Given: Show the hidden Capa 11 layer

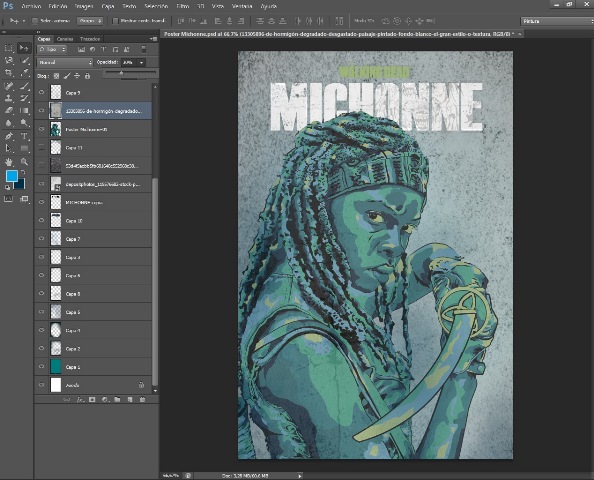Looking at the screenshot, I should (42, 147).
